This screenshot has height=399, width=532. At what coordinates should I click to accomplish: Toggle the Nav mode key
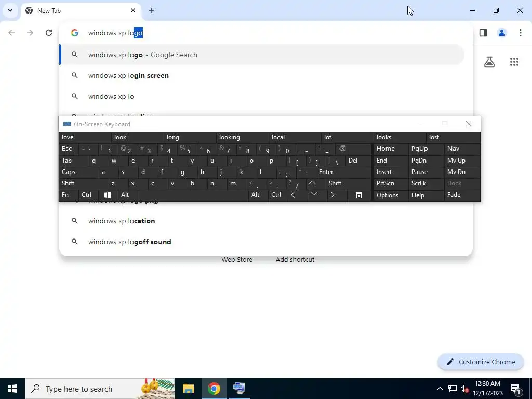[462, 149]
